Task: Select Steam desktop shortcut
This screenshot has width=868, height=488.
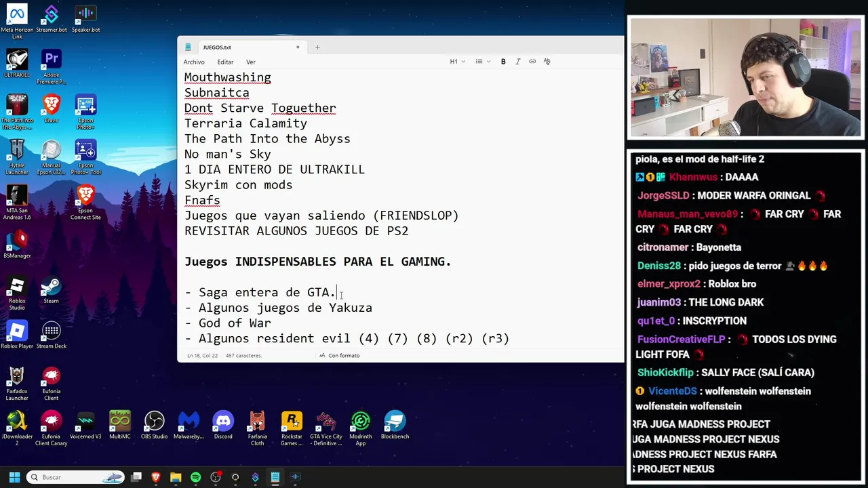Action: (52, 289)
